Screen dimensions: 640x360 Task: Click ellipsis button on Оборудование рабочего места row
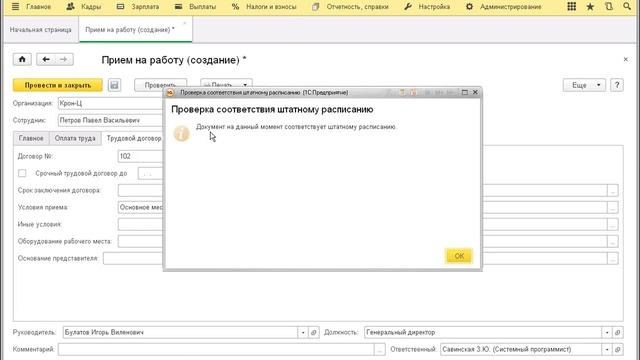pos(613,242)
